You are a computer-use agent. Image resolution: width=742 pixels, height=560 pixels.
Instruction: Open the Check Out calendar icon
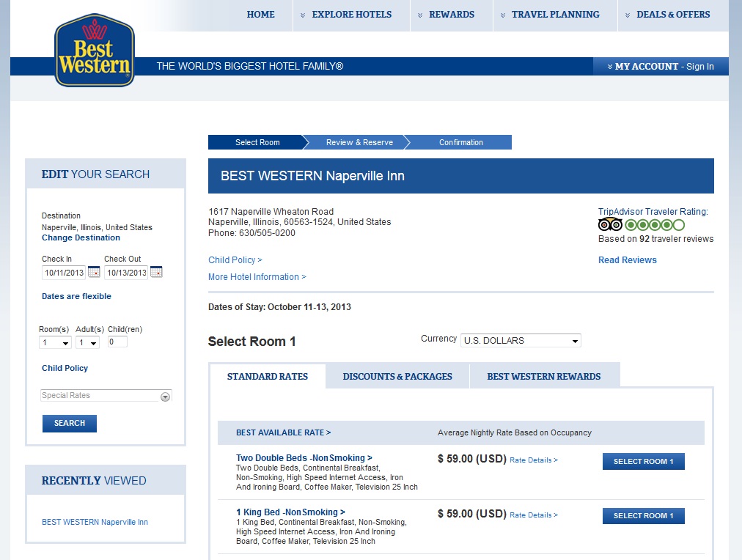(156, 273)
